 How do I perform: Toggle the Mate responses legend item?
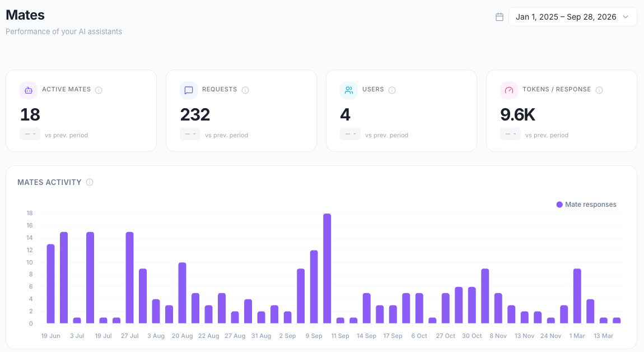pyautogui.click(x=586, y=205)
